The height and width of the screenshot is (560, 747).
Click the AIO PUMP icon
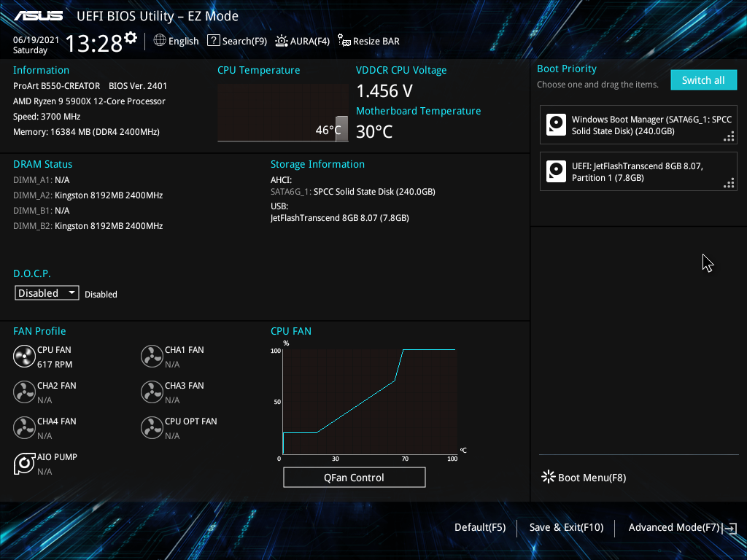(24, 463)
